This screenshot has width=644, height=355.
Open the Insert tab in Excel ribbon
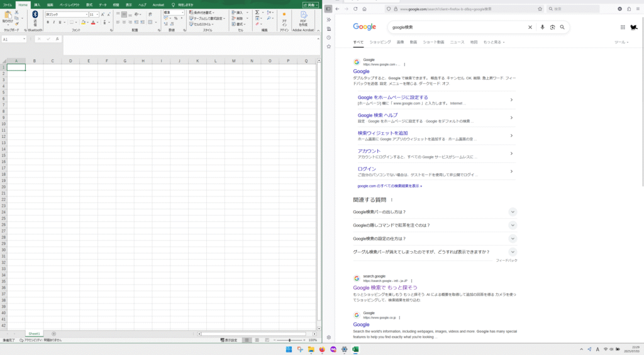tap(37, 5)
